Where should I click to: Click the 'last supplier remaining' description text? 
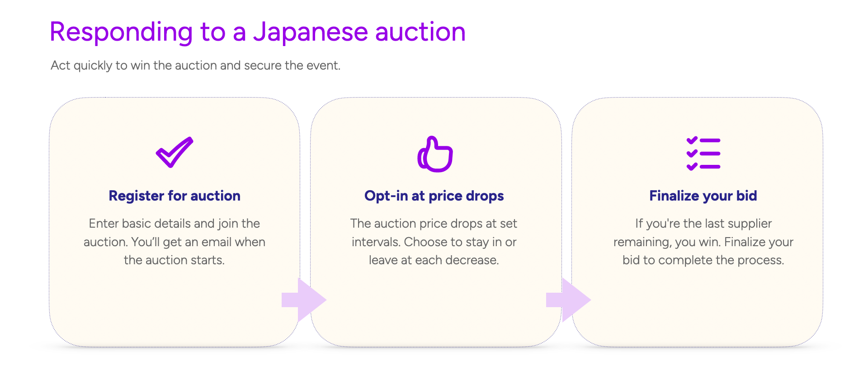pos(703,242)
